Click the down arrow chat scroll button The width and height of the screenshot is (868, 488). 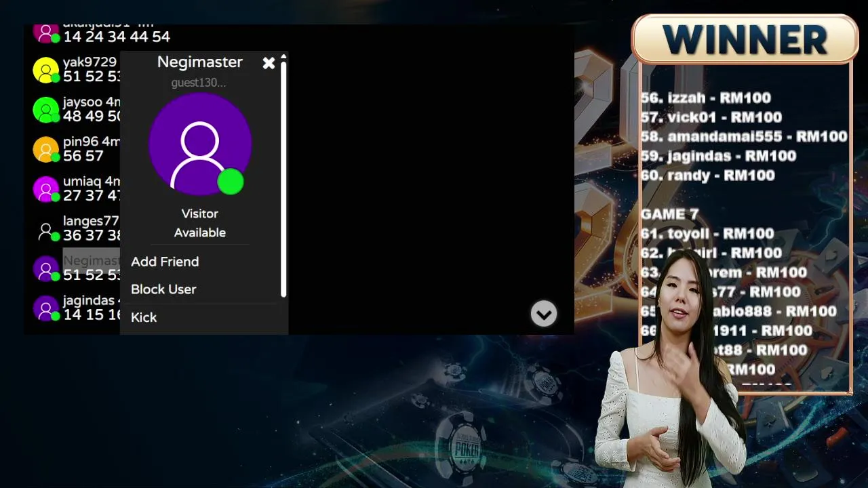544,314
